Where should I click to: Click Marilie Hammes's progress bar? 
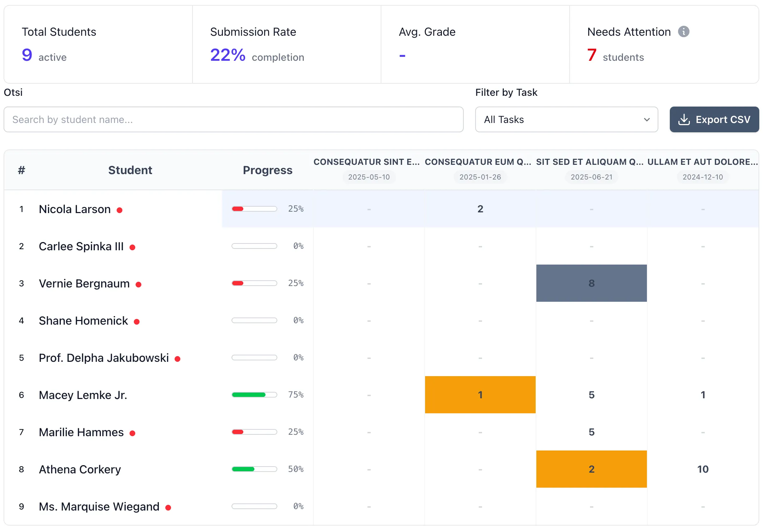[254, 432]
